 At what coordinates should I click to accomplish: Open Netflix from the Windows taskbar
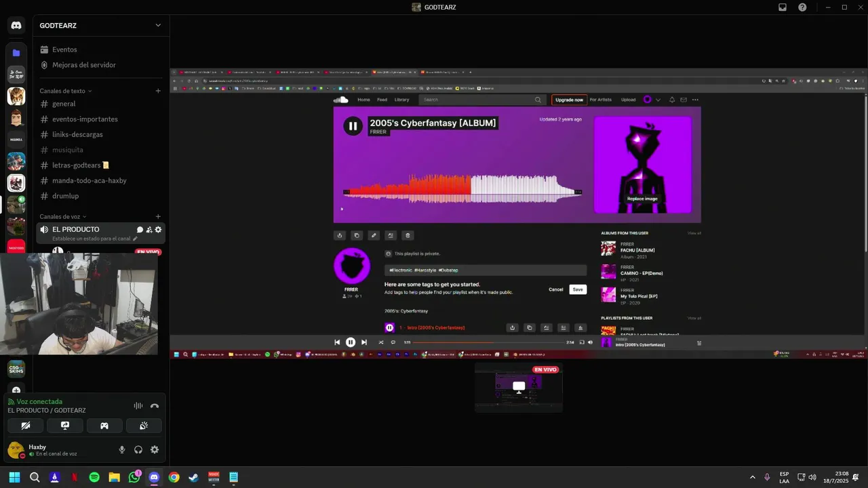coord(75,477)
